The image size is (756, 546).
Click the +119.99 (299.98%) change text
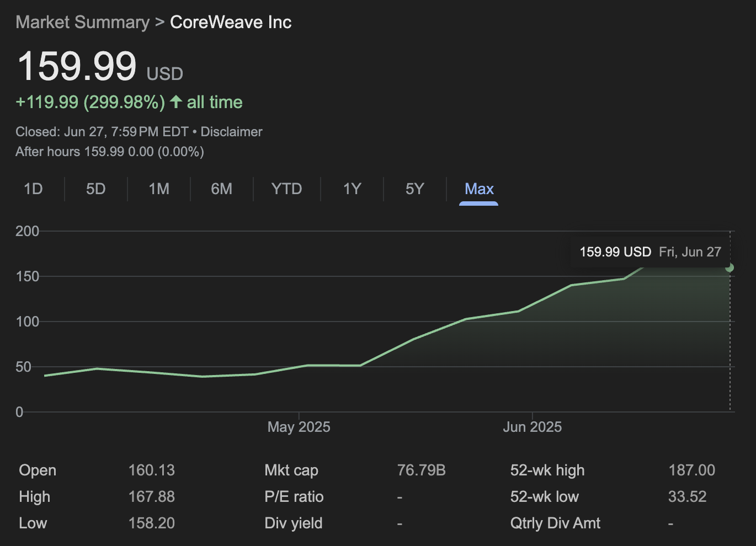click(90, 102)
